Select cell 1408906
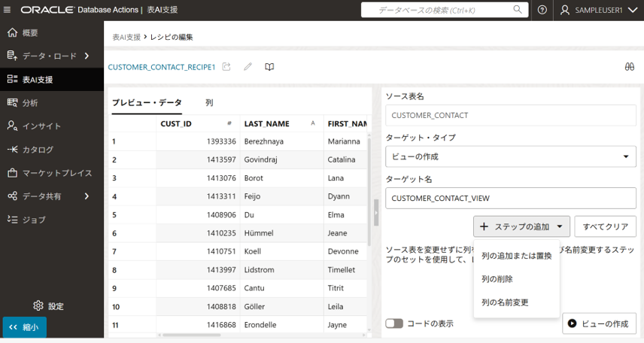Screen dimensions: 644x343 click(x=198, y=215)
